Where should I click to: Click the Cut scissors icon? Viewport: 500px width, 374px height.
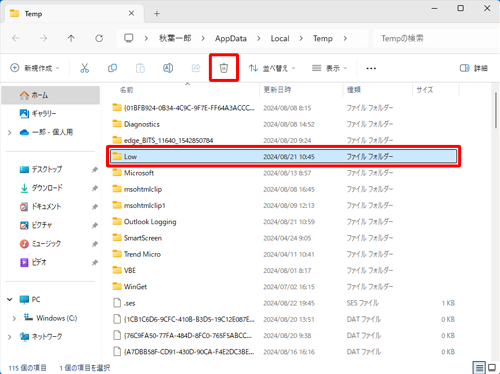pos(85,68)
